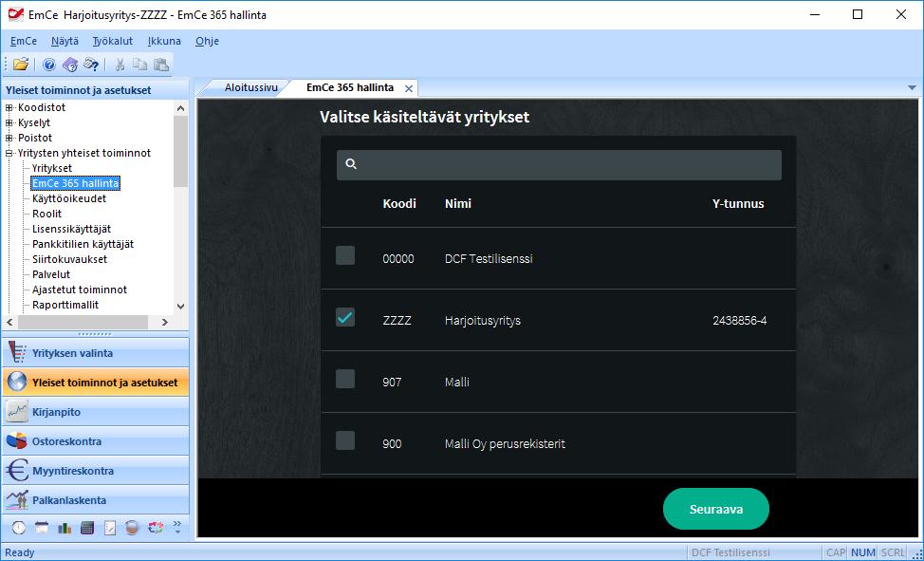Click the Y-tunnus value 2438856-4

(740, 321)
